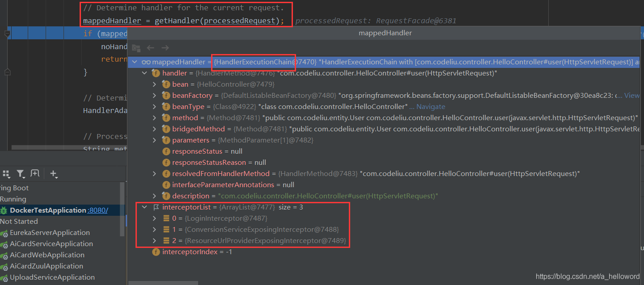Click the field icon next to responseStatusReason

[x=166, y=163]
